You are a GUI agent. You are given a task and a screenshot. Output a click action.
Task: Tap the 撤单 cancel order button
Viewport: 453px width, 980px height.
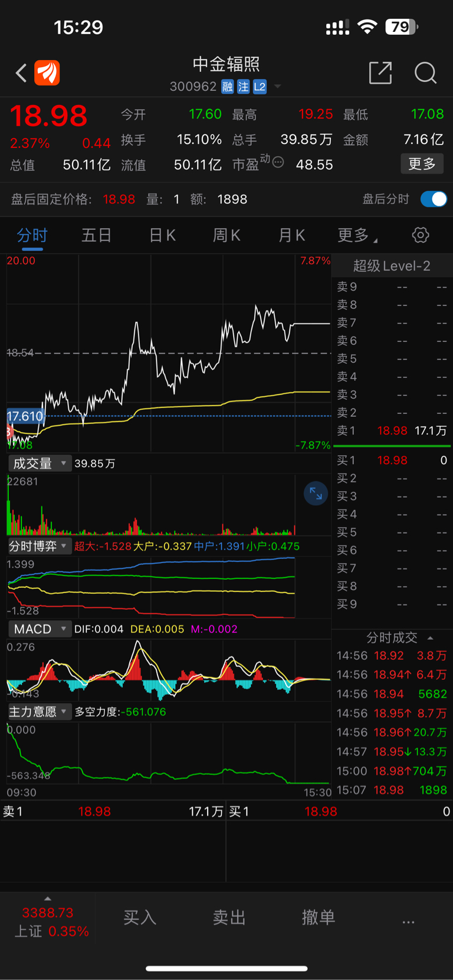coord(319,917)
